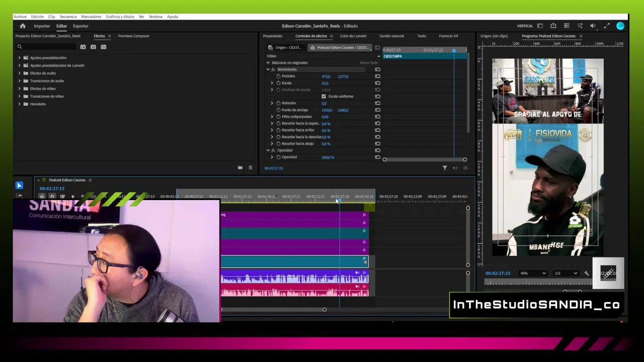Image resolution: width=644 pixels, height=362 pixels.
Task: Switch to the Premiere Composer tab
Action: click(134, 36)
